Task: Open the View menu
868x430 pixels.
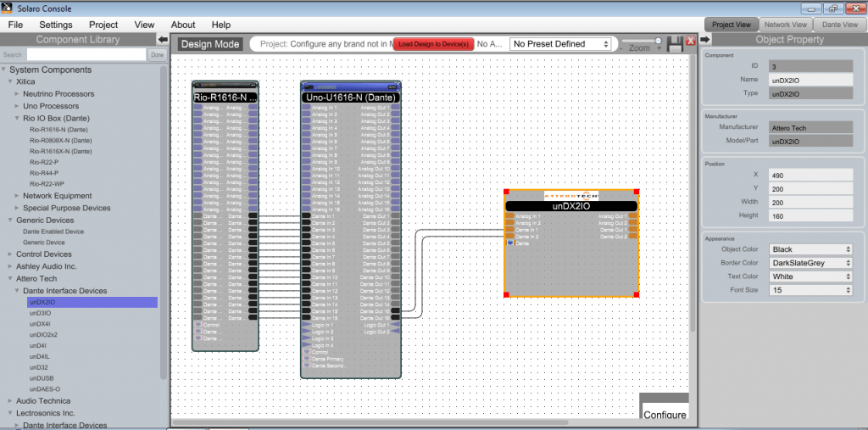Action: (x=144, y=25)
